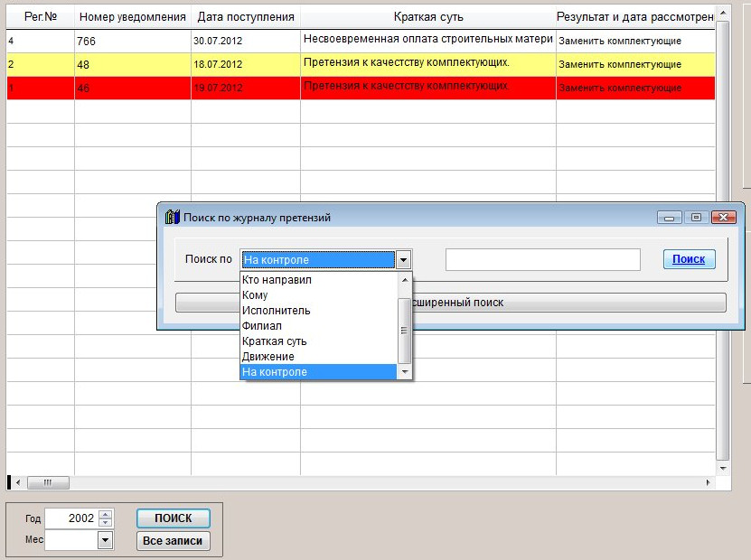Select yellow row cell 48
The height and width of the screenshot is (560, 751).
pos(133,65)
